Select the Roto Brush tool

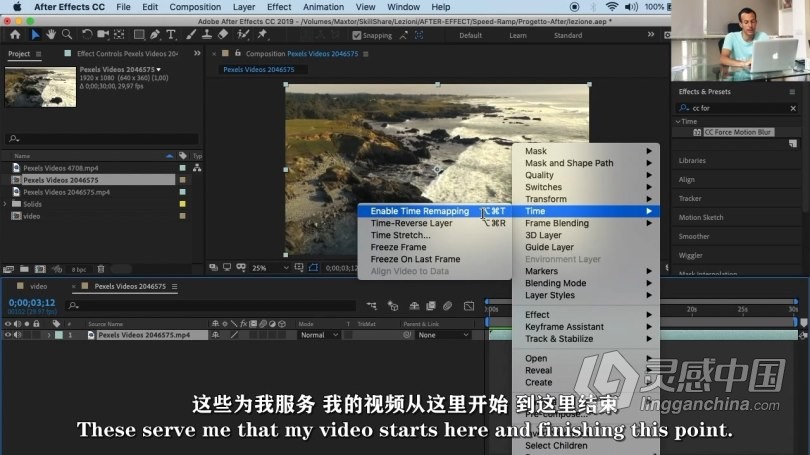coord(243,35)
